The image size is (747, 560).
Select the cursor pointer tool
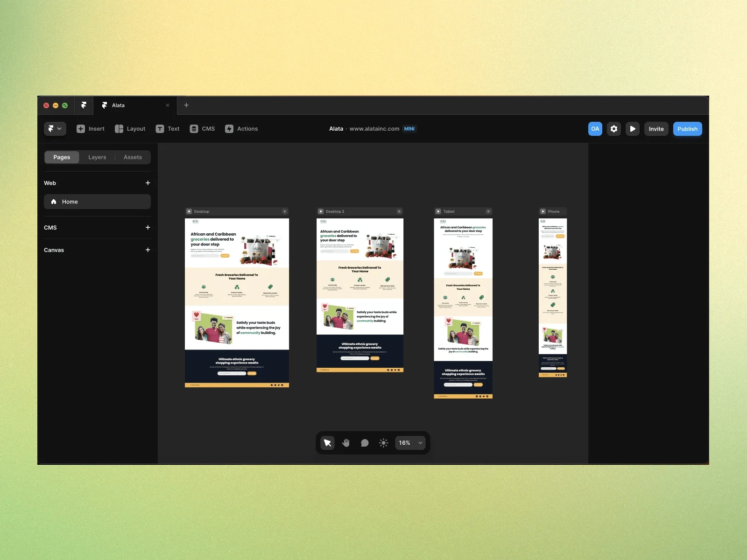328,443
